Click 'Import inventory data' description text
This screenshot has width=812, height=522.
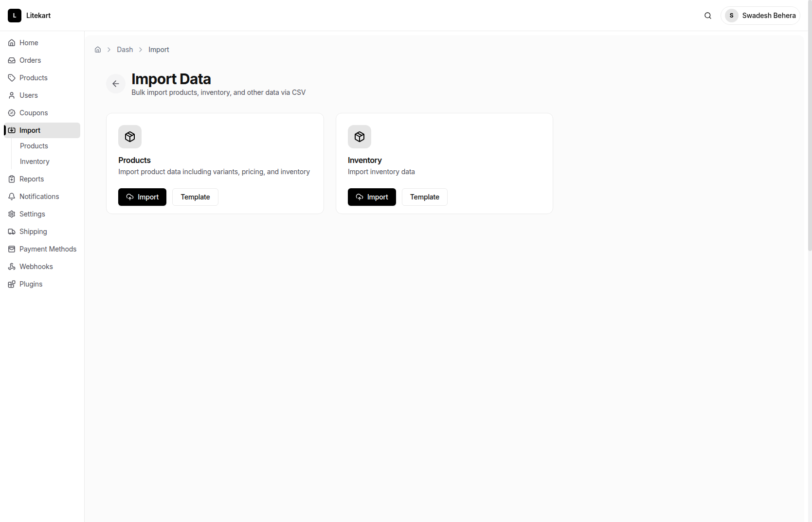(x=381, y=172)
